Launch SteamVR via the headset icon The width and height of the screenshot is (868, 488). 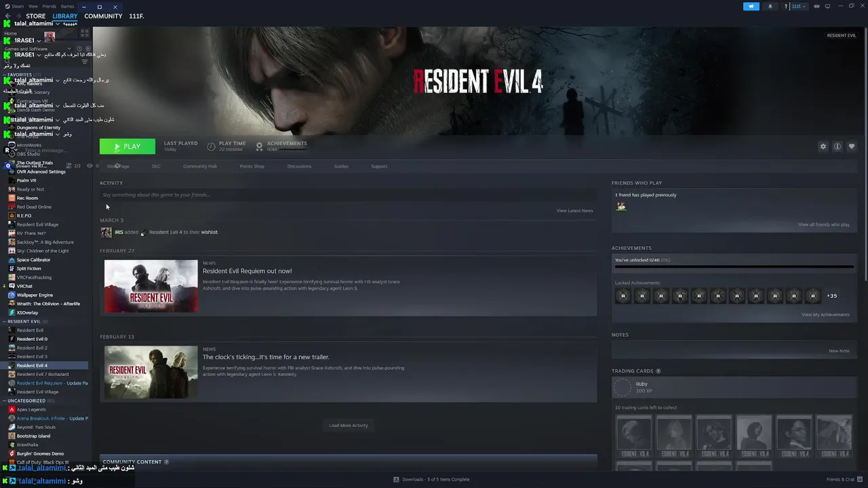[x=816, y=6]
